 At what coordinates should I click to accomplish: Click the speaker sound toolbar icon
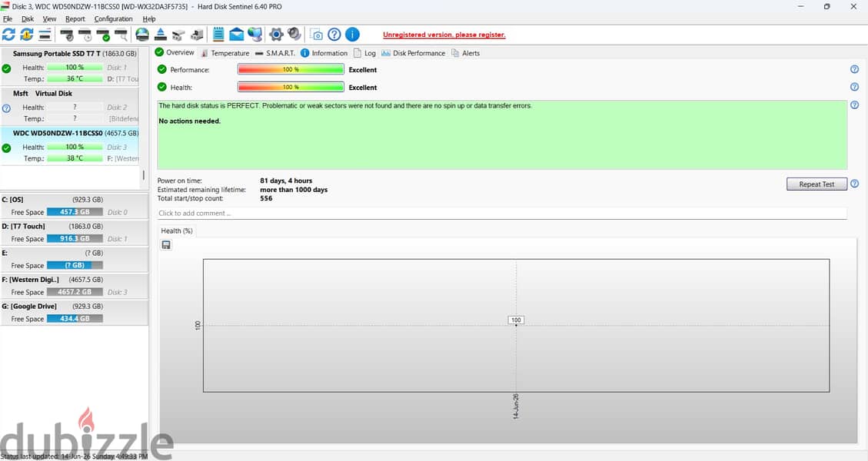[294, 35]
